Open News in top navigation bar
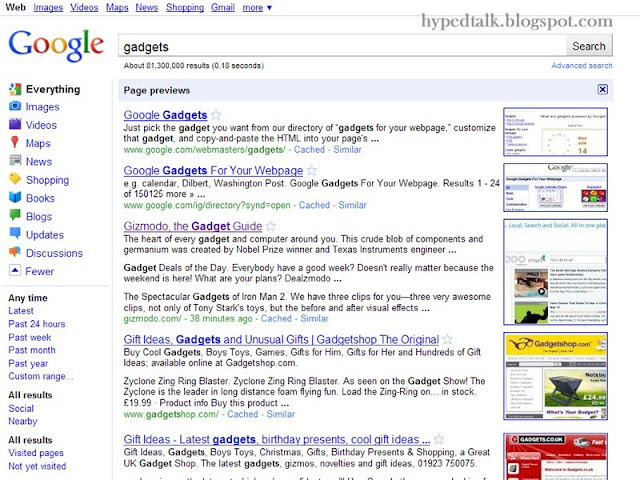 [147, 7]
